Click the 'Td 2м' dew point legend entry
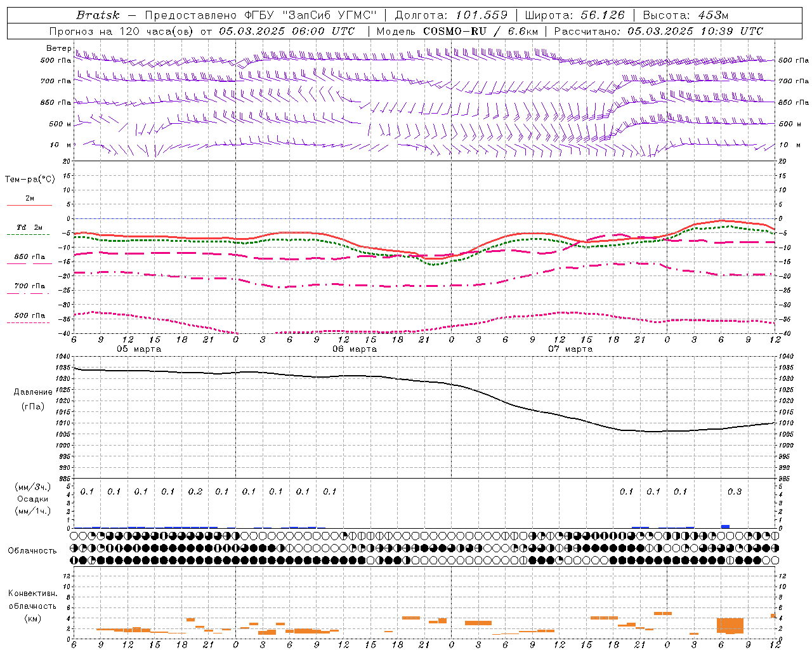 tap(30, 227)
